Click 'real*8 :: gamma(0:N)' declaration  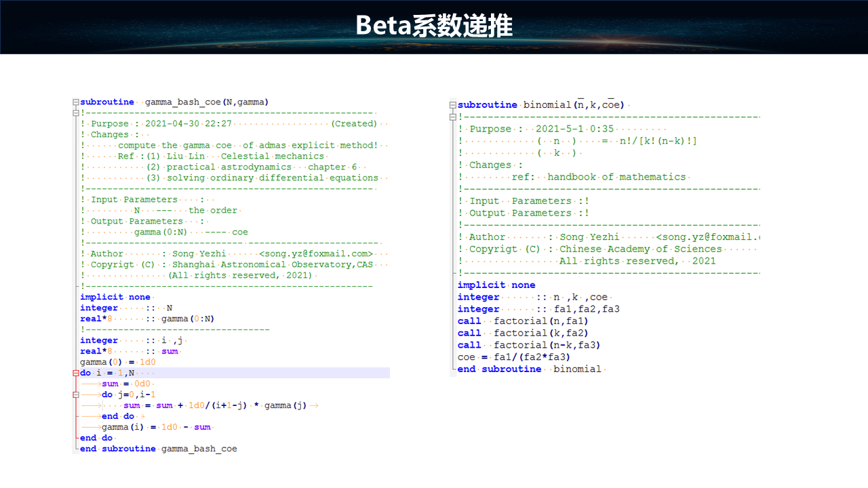147,319
